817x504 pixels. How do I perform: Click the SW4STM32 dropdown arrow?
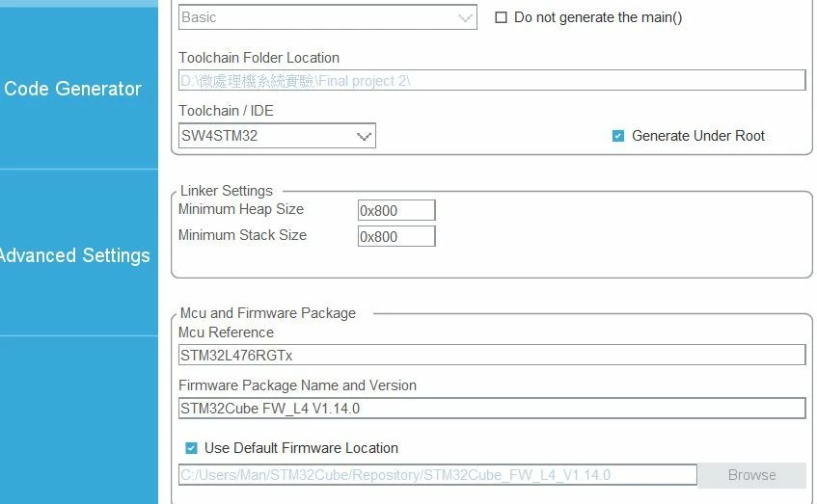click(x=364, y=137)
